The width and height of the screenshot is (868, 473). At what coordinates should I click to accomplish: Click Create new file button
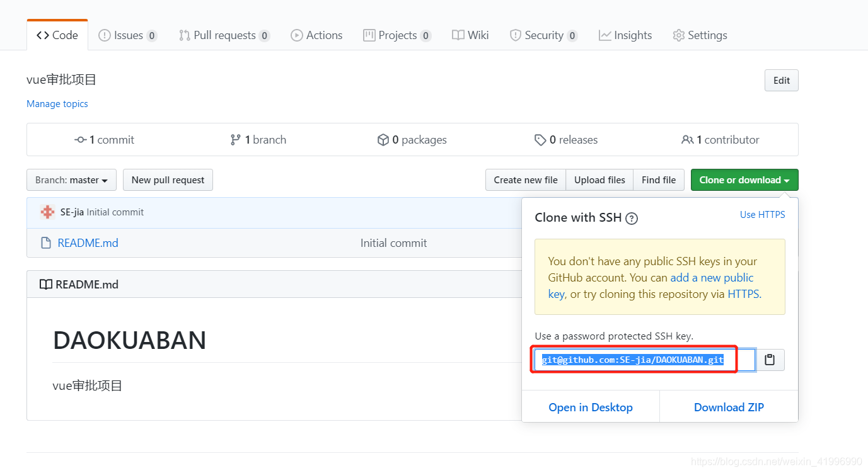click(x=526, y=180)
